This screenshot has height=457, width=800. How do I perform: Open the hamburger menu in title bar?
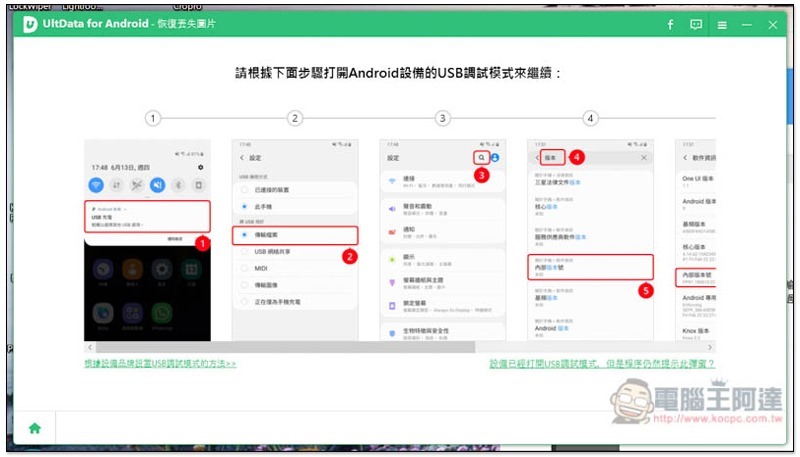point(721,25)
